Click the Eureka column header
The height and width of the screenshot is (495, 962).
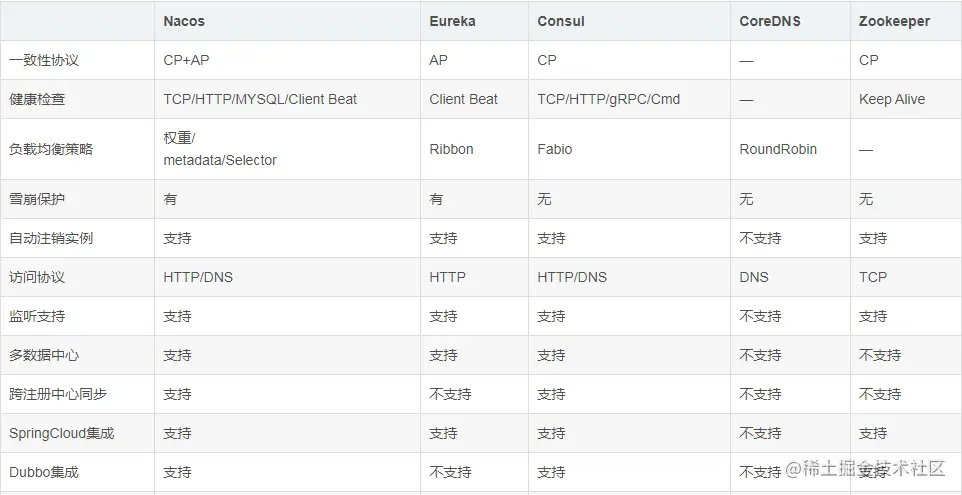coord(453,21)
